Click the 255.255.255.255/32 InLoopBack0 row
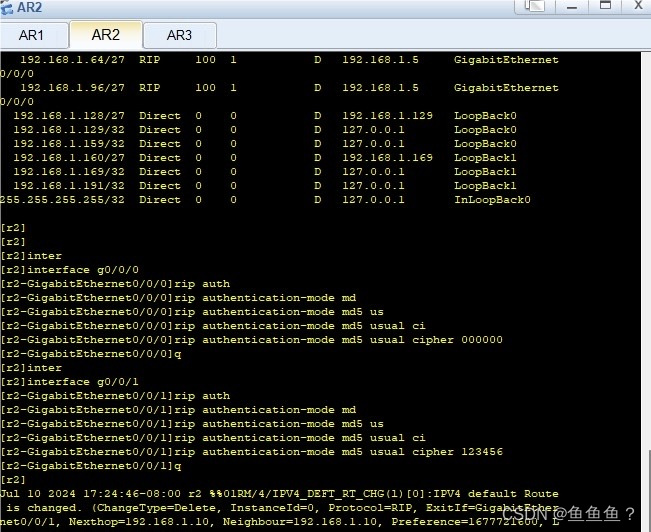This screenshot has height=532, width=651. click(x=265, y=200)
